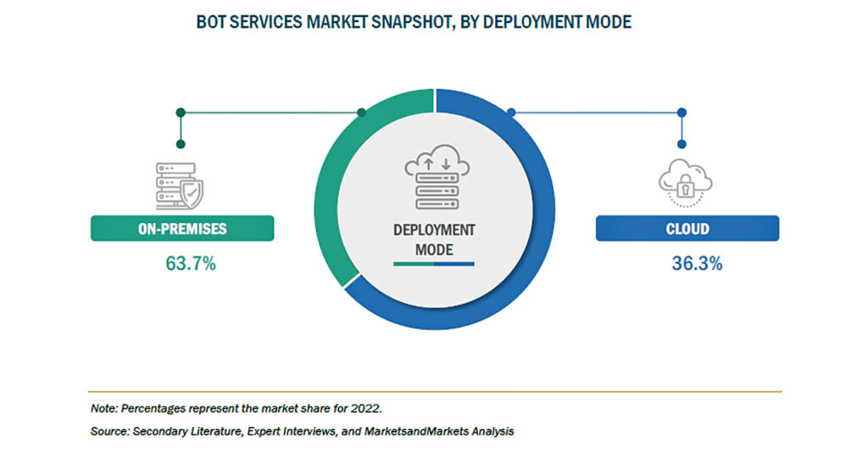Click the DEPLOYMENT MODE center label

tap(434, 240)
